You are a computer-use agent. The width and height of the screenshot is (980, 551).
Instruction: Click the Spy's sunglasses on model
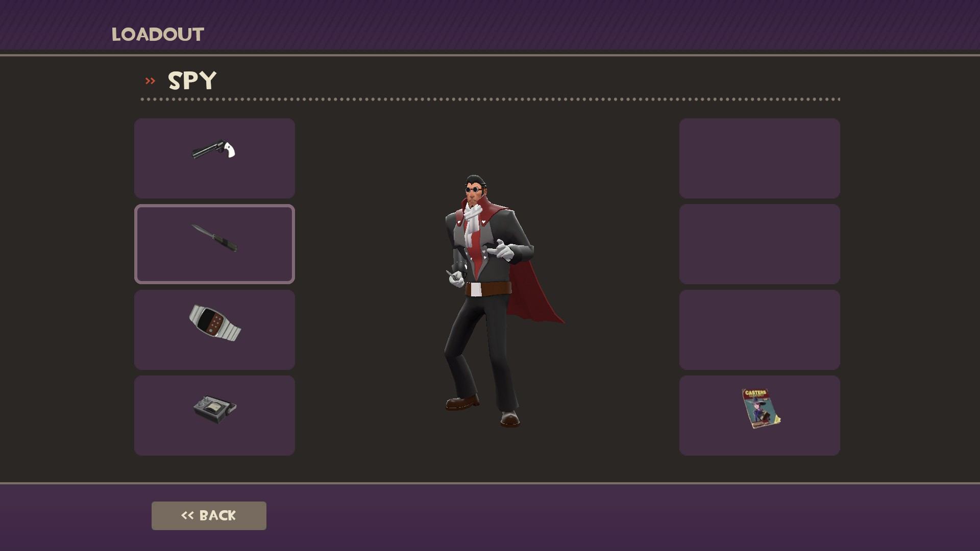tap(473, 190)
